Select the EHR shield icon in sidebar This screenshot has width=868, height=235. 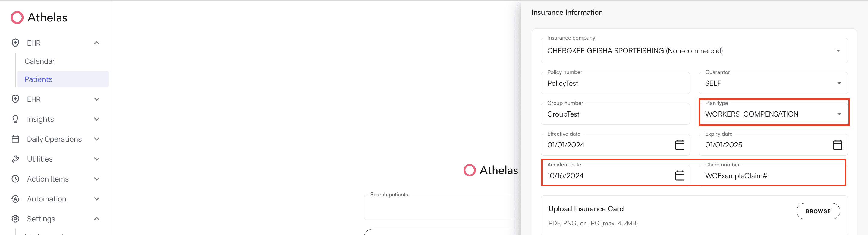(x=15, y=43)
